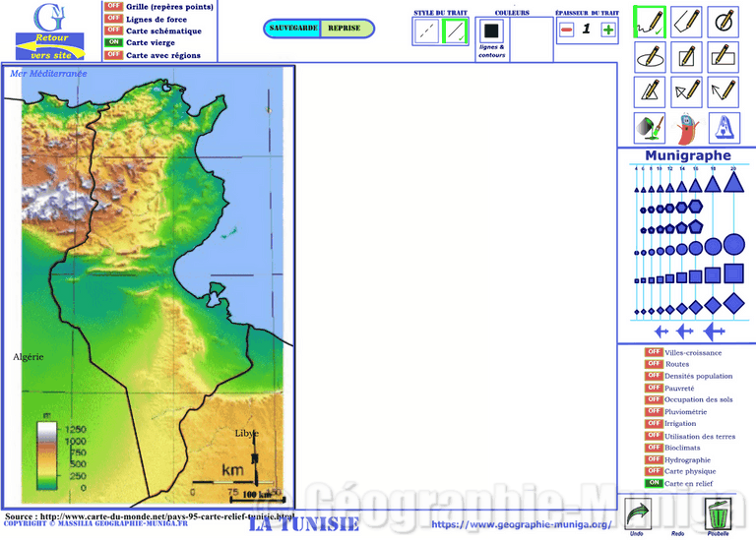The image size is (756, 543).
Task: Select the red eraser character tool
Action: point(686,129)
